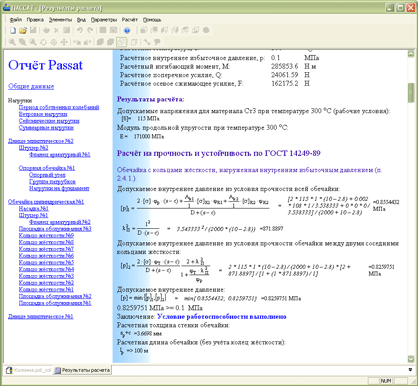Image resolution: width=418 pixels, height=386 pixels.
Task: Click the four-arrow pan icon
Action: (x=64, y=42)
